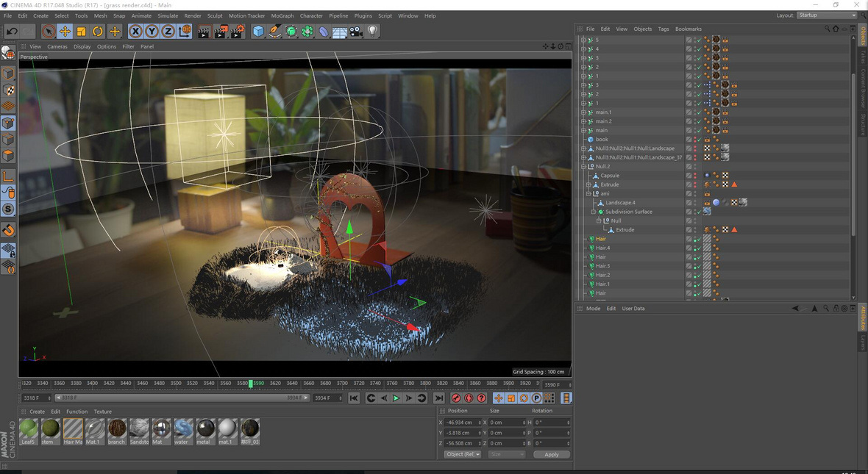Image resolution: width=868 pixels, height=474 pixels.
Task: Click the Undo arrow icon
Action: tap(12, 31)
